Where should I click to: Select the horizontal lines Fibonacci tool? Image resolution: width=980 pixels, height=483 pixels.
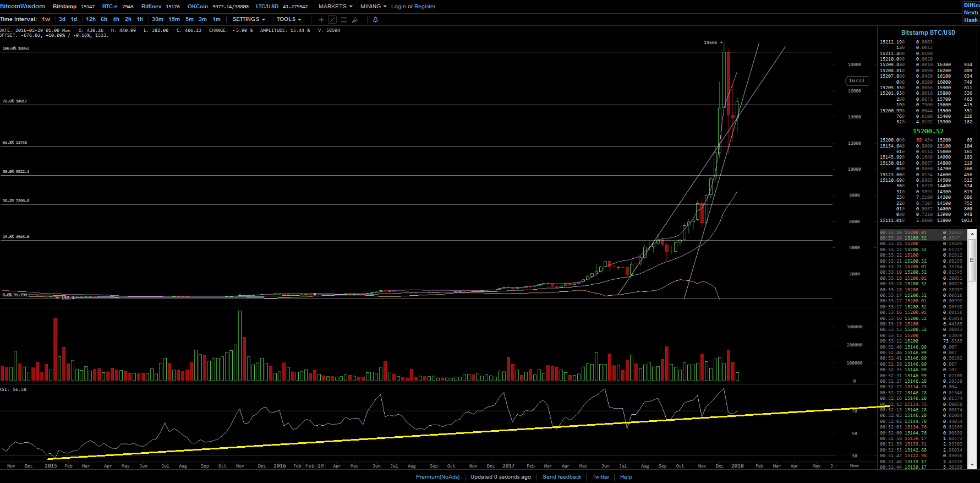tap(343, 19)
